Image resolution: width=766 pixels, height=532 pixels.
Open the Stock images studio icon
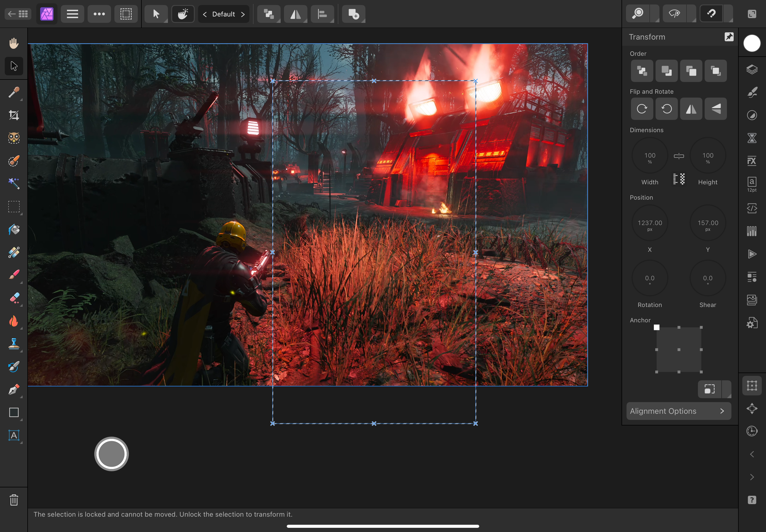pyautogui.click(x=752, y=300)
